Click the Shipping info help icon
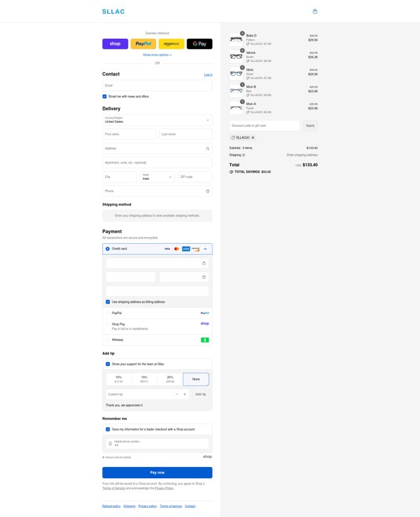The width and height of the screenshot is (420, 517). coord(243,155)
